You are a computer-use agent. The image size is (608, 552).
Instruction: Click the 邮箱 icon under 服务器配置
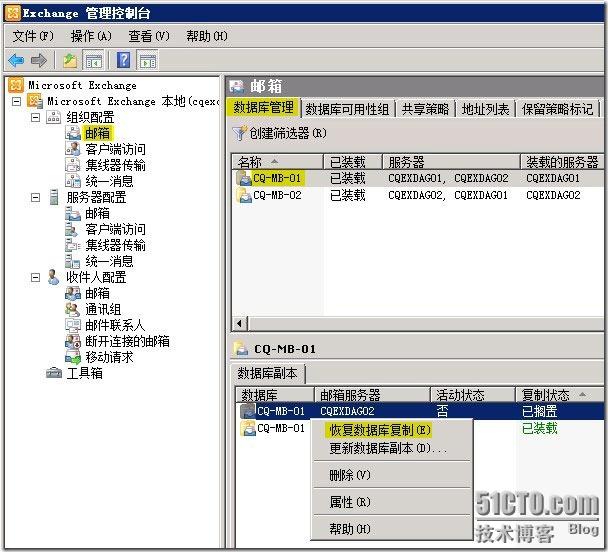click(73, 213)
